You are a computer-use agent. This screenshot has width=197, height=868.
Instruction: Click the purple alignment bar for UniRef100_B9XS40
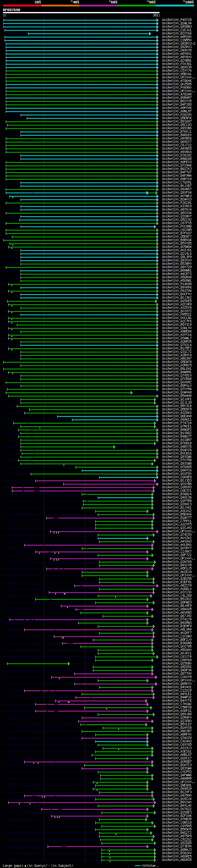(x=82, y=802)
